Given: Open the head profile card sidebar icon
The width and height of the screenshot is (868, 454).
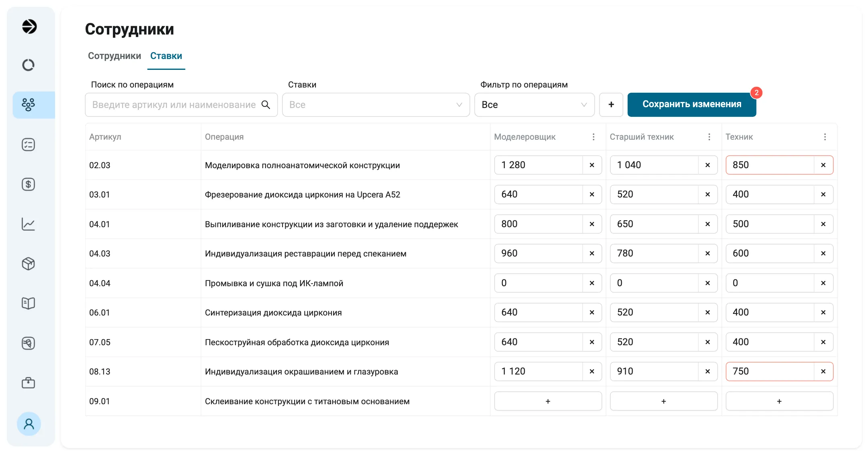Looking at the screenshot, I should coord(28,343).
